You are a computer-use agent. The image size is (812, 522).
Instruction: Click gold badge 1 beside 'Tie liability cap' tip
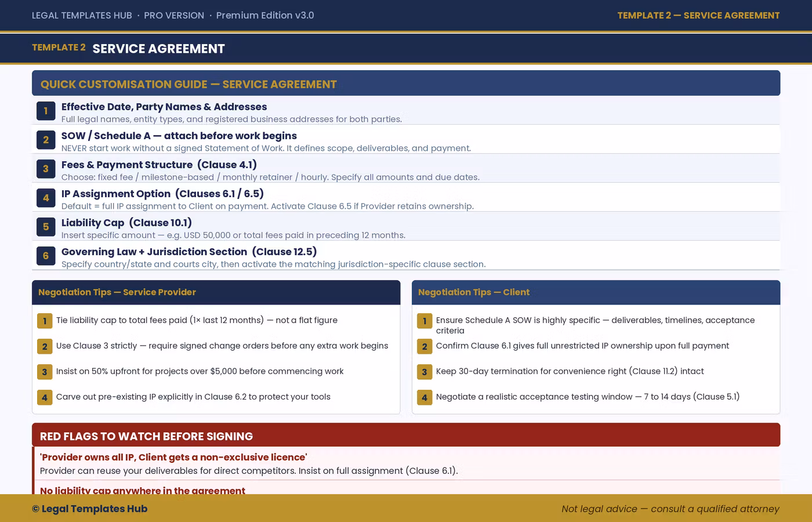45,321
